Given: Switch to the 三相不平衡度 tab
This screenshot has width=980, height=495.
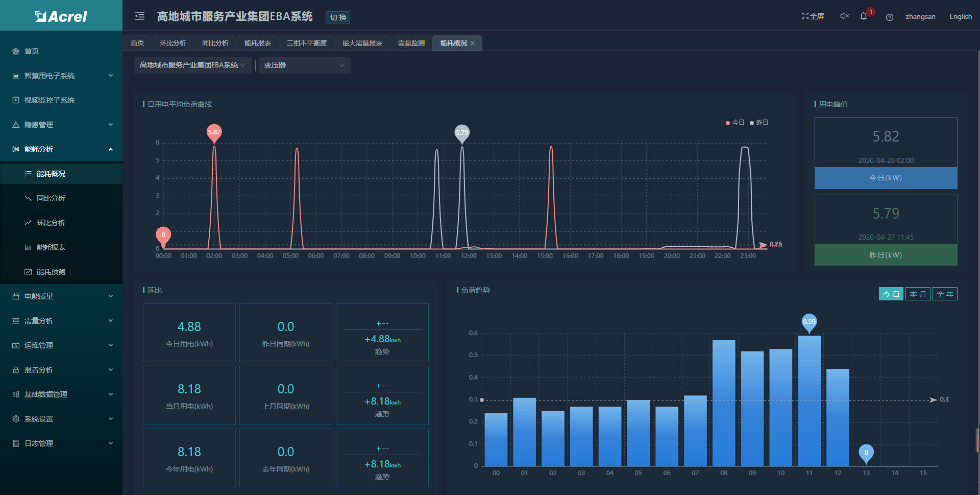Looking at the screenshot, I should (x=306, y=43).
